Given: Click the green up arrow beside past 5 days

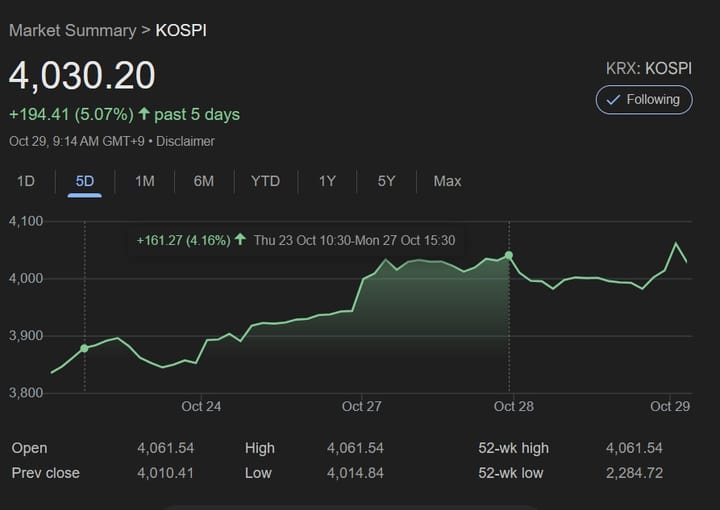Looking at the screenshot, I should [x=144, y=113].
